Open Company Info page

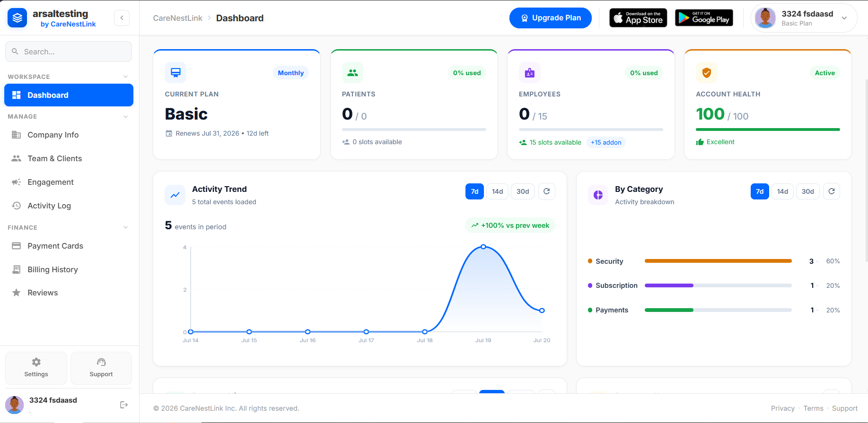(69, 135)
